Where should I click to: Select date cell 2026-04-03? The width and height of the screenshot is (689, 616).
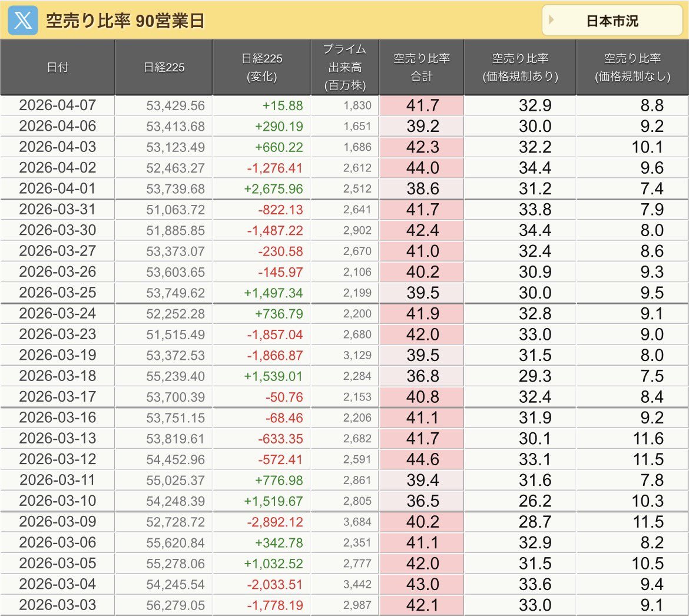click(x=58, y=147)
